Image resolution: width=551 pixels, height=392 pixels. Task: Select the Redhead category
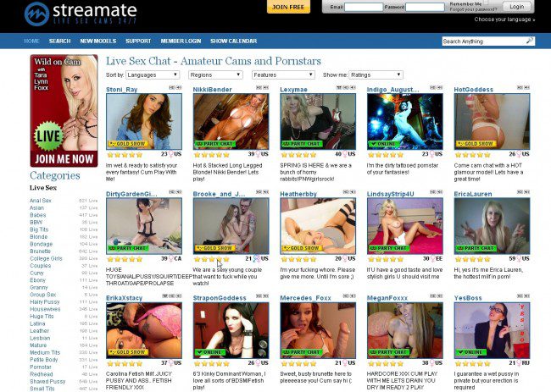pyautogui.click(x=42, y=374)
